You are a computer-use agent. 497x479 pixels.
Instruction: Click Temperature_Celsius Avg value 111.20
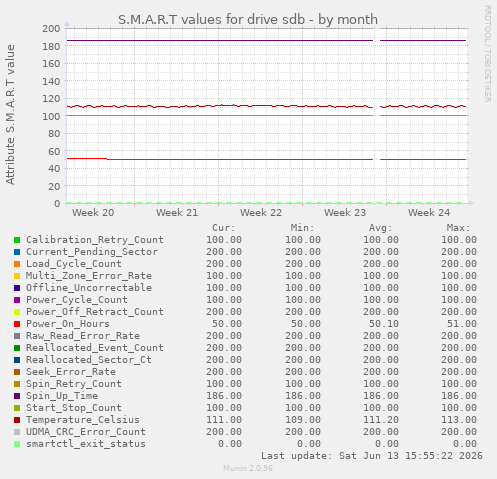coord(381,420)
